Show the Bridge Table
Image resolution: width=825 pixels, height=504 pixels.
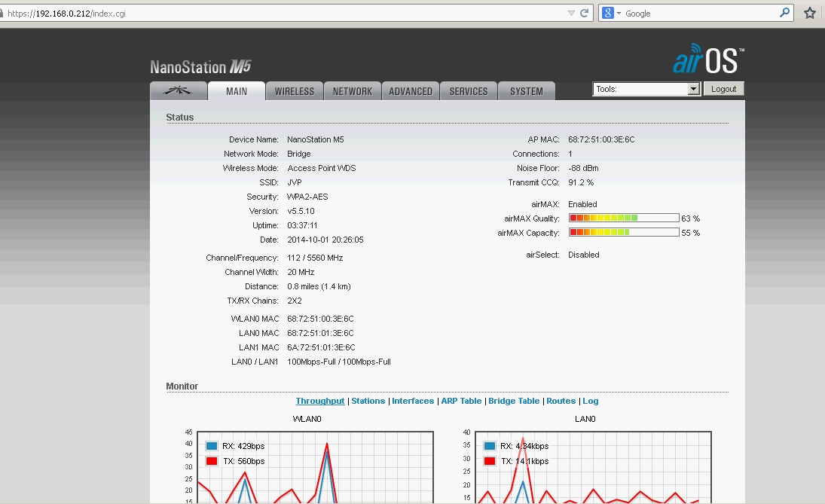514,401
